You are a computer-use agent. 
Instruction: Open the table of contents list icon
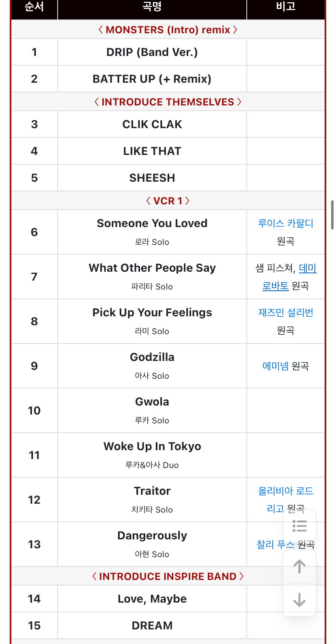(299, 526)
